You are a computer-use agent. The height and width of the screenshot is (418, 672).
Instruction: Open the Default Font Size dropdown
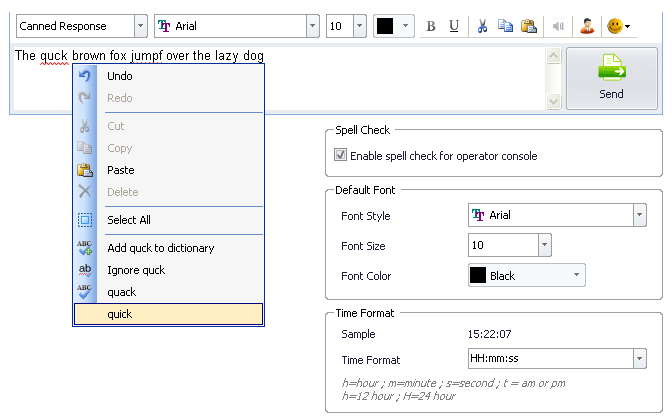tap(544, 245)
